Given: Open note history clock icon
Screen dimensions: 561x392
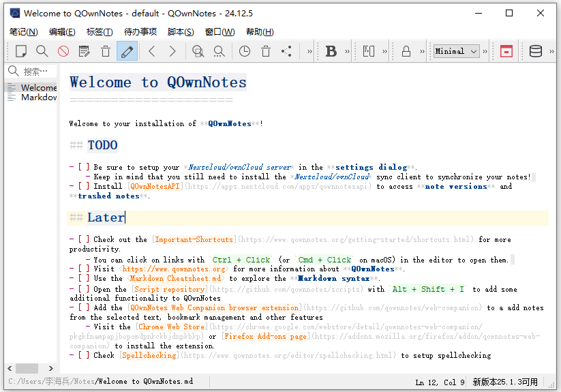Looking at the screenshot, I should 245,51.
